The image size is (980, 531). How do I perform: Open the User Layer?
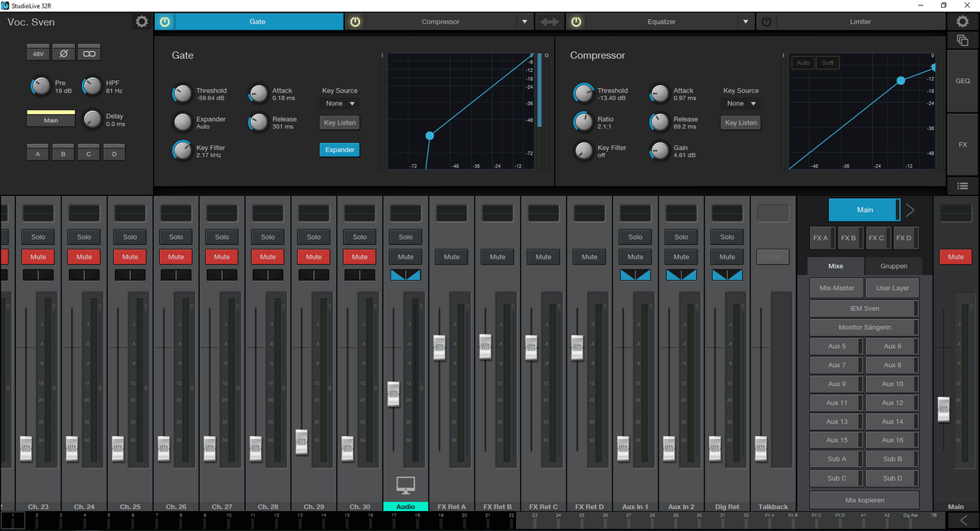pyautogui.click(x=893, y=288)
